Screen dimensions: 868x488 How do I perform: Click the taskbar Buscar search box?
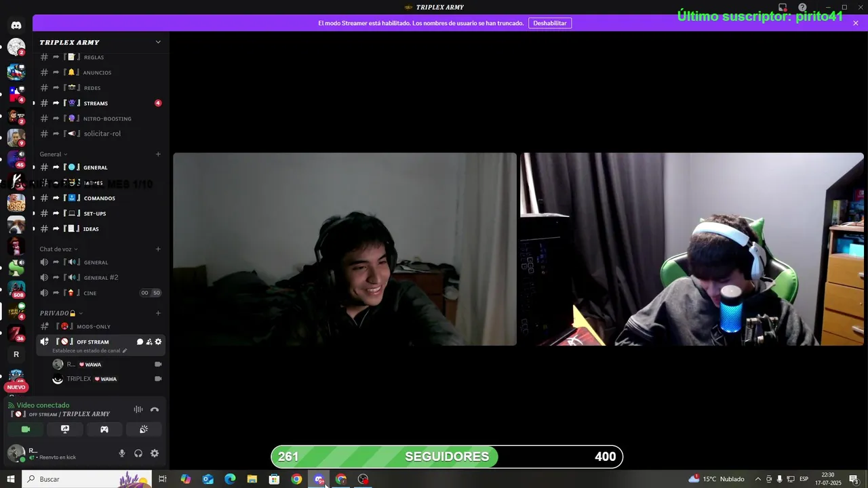[87, 479]
